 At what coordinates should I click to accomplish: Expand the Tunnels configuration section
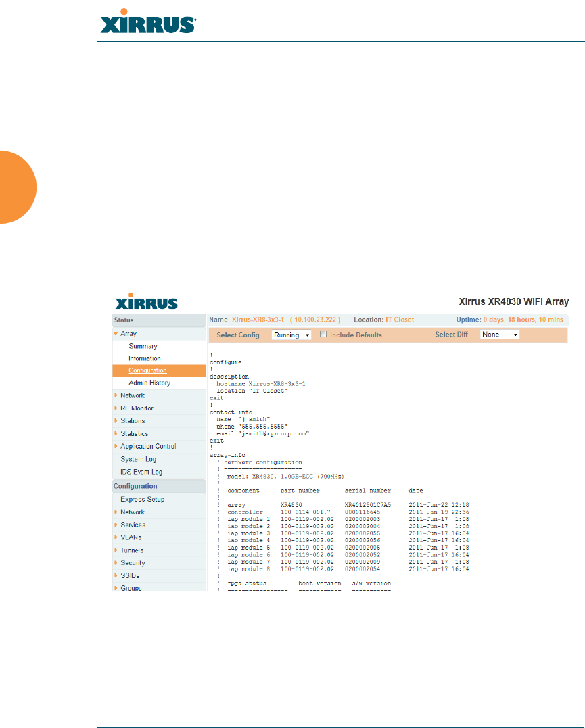tap(116, 550)
